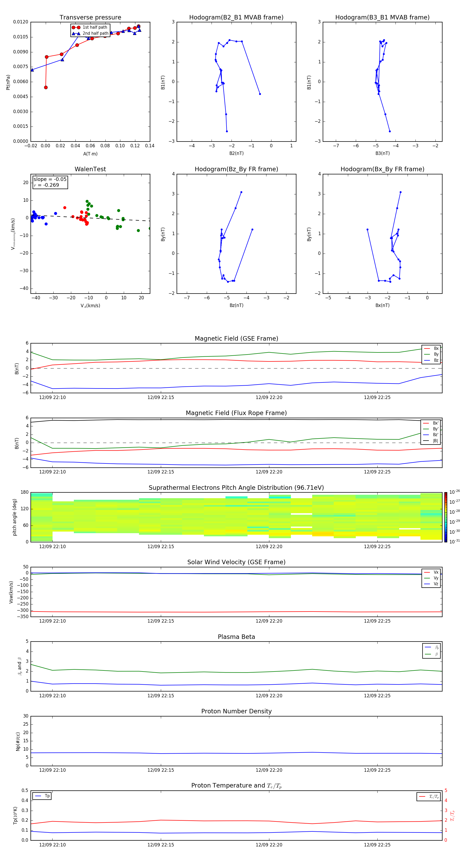Image resolution: width=473 pixels, height=868 pixels.
Task: Click the 'r = -0.269' annotation
Action: tap(47, 185)
